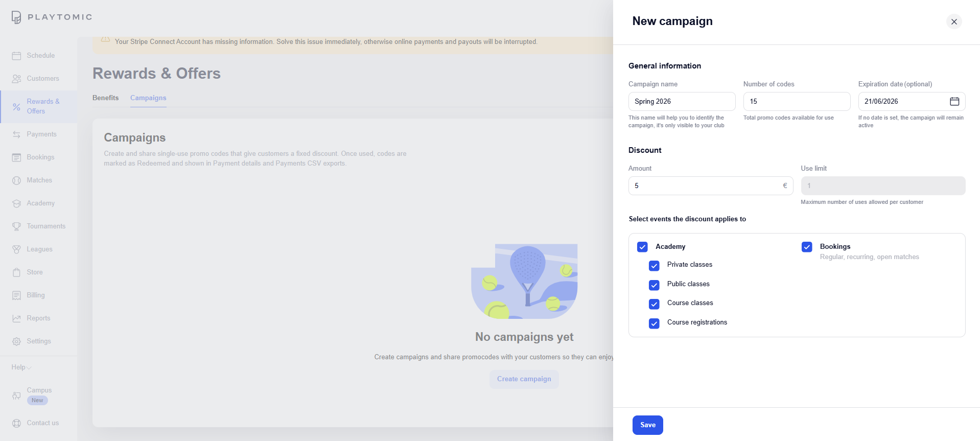Toggle the Private classes checkbox
Screen dimensions: 980x441
pyautogui.click(x=654, y=266)
